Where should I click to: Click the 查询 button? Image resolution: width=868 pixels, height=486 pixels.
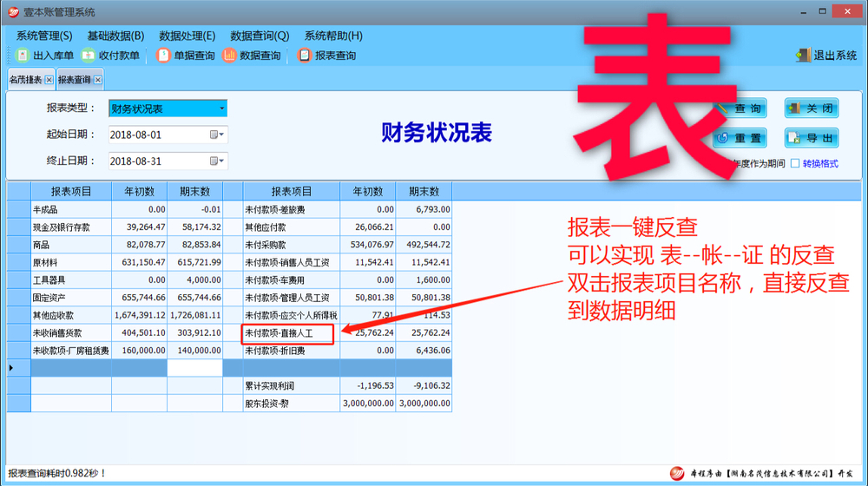click(x=740, y=108)
